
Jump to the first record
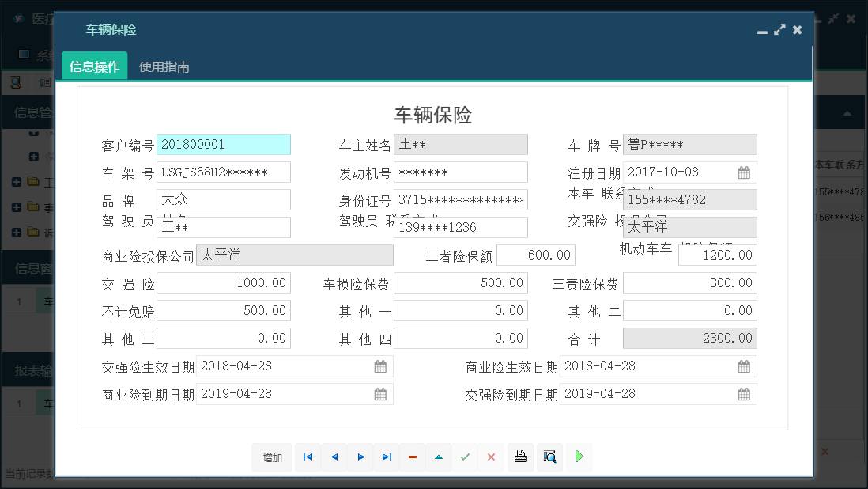point(308,457)
